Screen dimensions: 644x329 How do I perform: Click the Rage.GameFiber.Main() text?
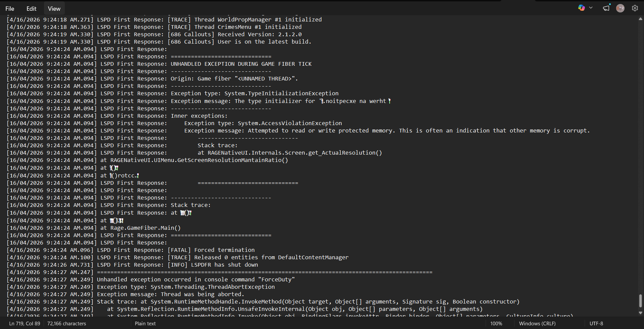(145, 228)
